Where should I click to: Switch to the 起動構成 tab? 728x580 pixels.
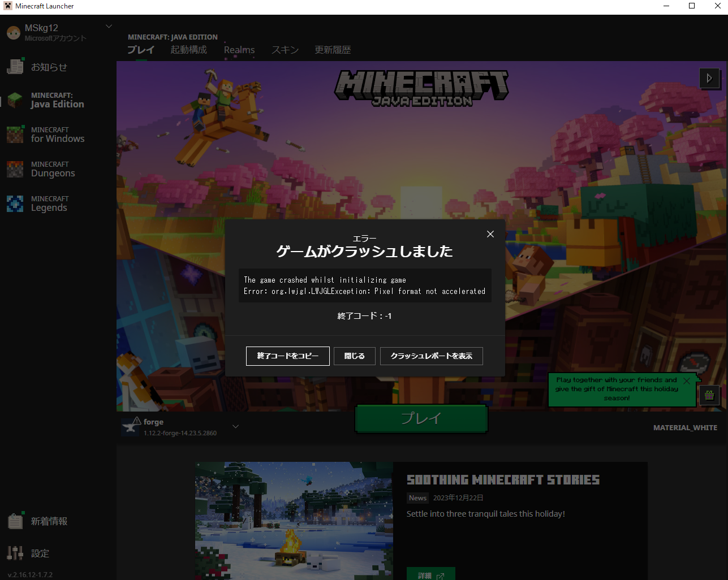pyautogui.click(x=188, y=50)
